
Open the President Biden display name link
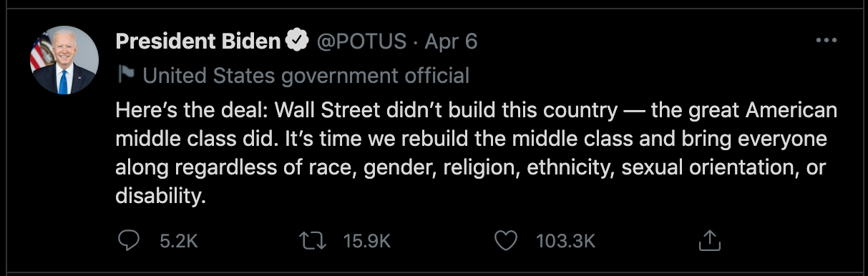pyautogui.click(x=198, y=41)
